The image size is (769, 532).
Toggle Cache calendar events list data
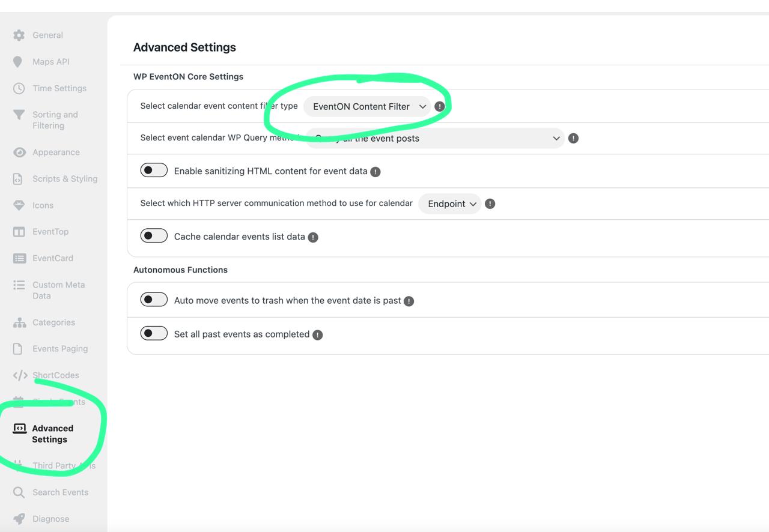(x=154, y=236)
